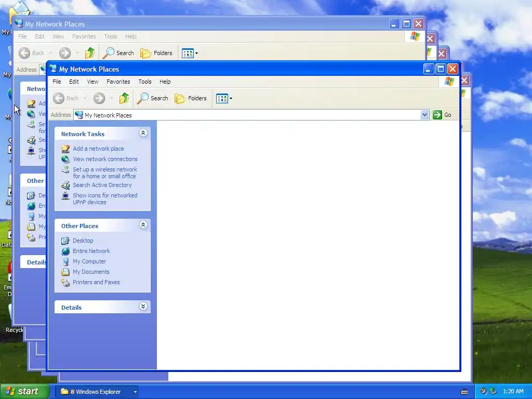532x399 pixels.
Task: Click front window title bar network icon
Action: [x=52, y=69]
